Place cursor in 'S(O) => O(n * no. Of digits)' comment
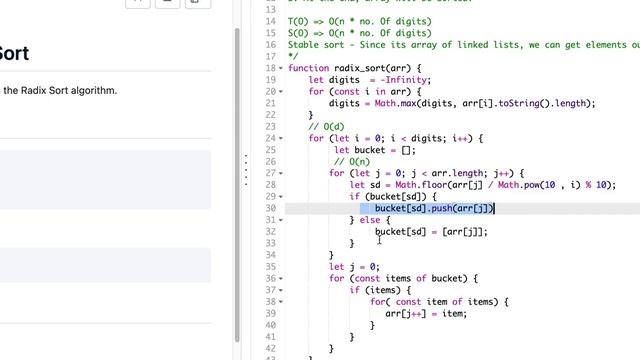 360,33
